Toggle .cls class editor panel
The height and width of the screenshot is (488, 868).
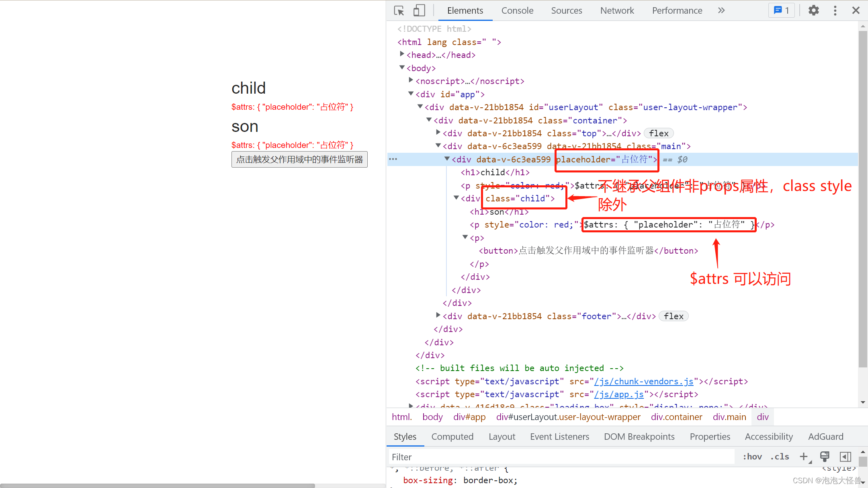(x=780, y=457)
